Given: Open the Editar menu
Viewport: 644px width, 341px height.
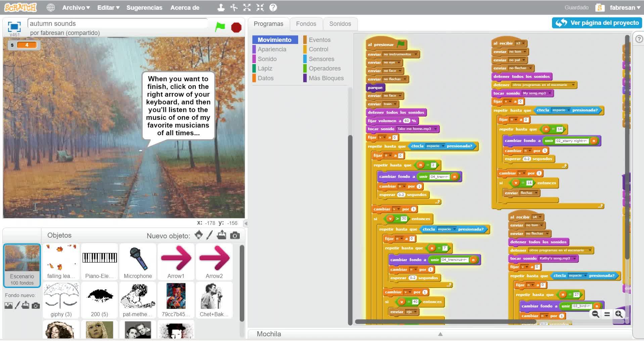Looking at the screenshot, I should (x=108, y=7).
